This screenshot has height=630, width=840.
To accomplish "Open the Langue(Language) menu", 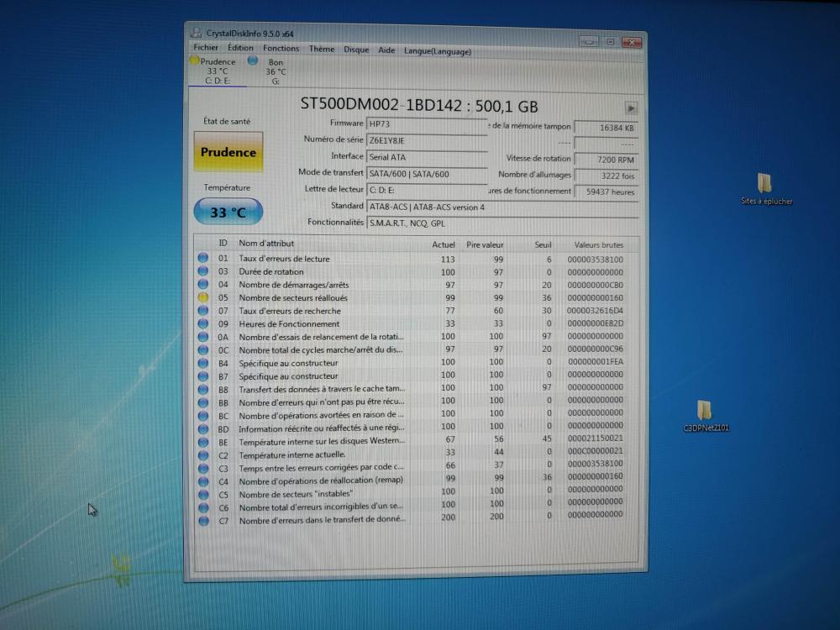I will click(x=437, y=51).
